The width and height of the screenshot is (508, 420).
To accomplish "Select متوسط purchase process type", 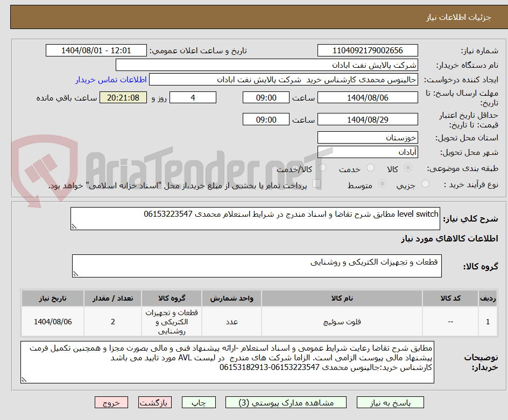I will click(383, 183).
